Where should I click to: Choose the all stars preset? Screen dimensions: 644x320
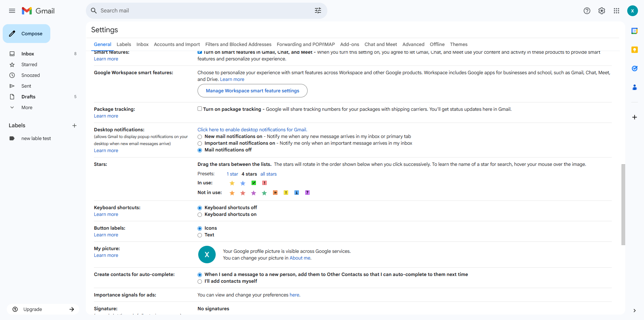point(268,174)
